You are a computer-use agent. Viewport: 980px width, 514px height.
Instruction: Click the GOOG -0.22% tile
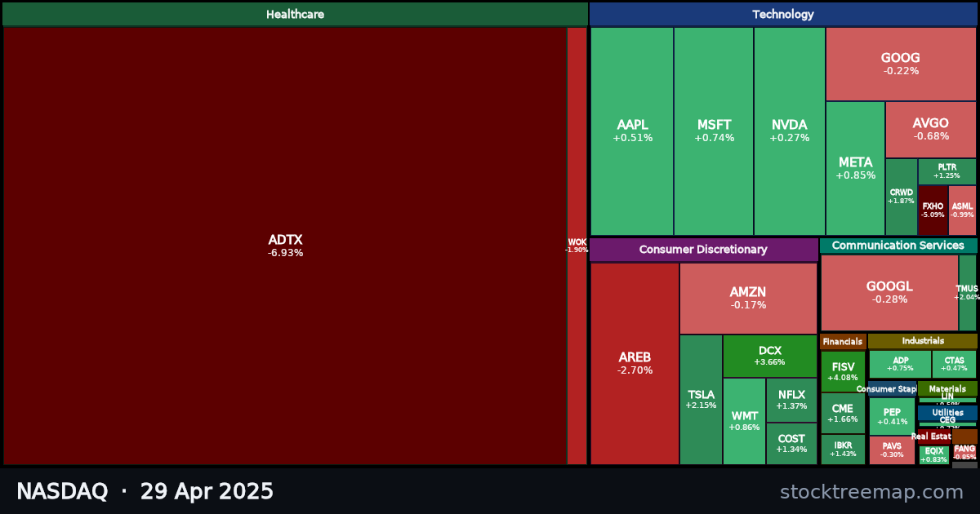[901, 64]
